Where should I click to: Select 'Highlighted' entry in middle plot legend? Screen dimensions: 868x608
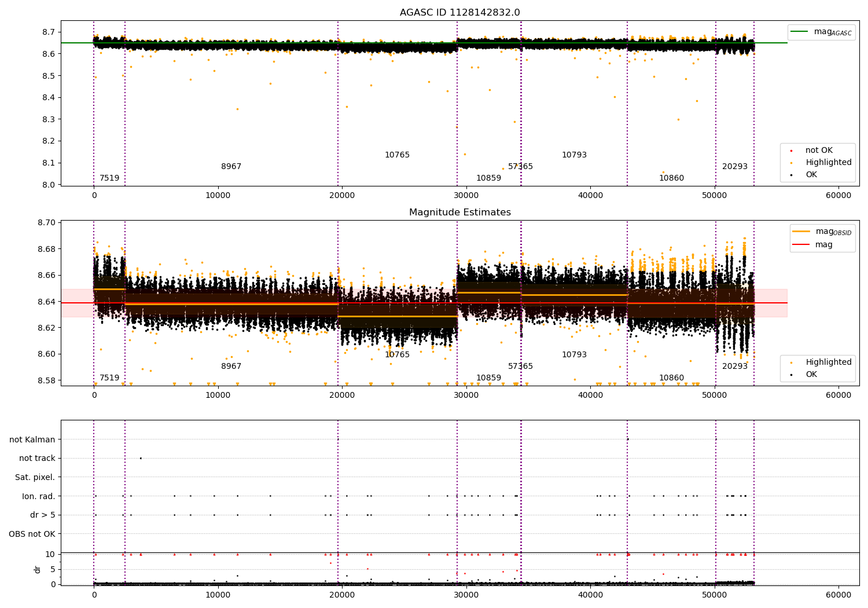(x=822, y=362)
